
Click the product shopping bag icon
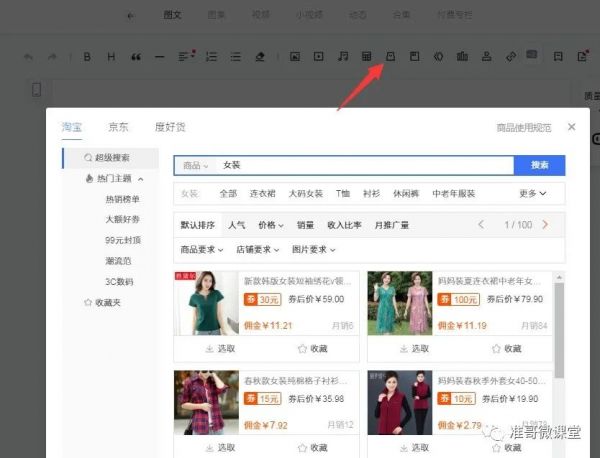[x=390, y=57]
